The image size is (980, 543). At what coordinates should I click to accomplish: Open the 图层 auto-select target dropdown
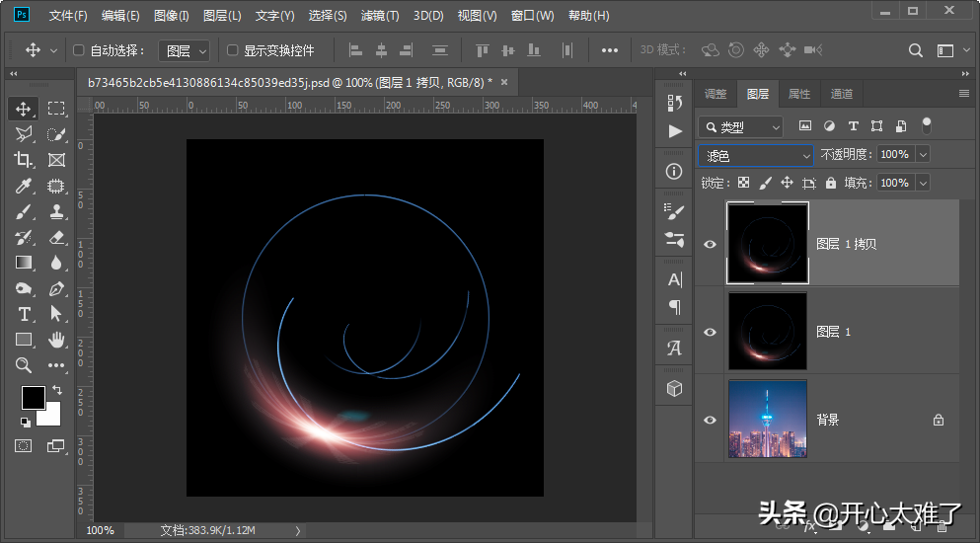(184, 50)
